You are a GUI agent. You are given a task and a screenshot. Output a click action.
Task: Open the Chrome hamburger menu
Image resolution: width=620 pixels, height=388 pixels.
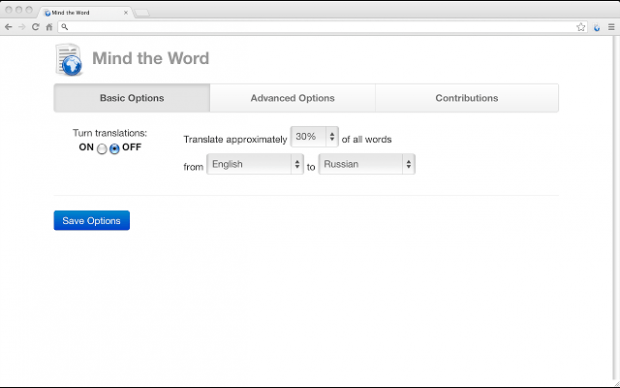point(611,27)
